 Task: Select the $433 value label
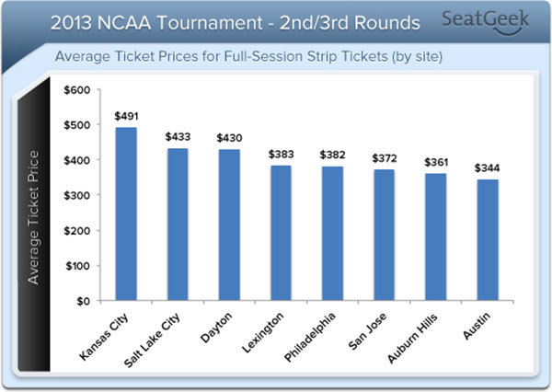point(178,137)
